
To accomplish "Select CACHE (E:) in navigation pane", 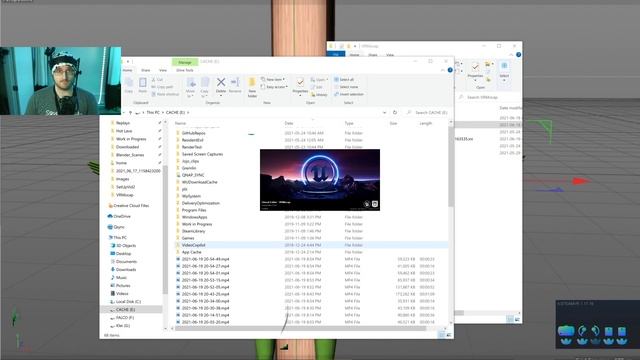I will pyautogui.click(x=125, y=310).
